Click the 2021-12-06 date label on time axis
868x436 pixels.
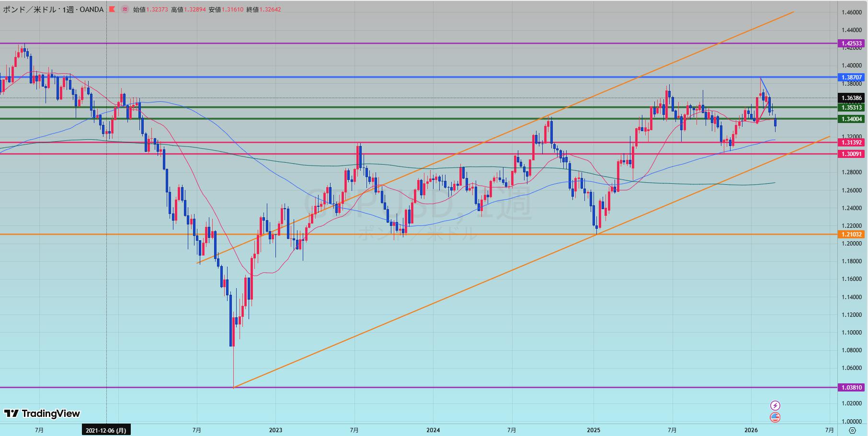pos(106,430)
